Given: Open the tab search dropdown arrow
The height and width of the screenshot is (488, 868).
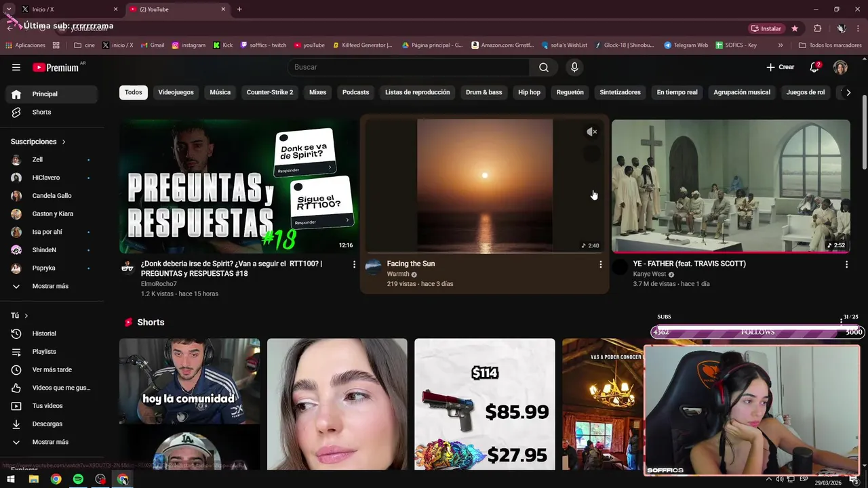Looking at the screenshot, I should click(9, 9).
